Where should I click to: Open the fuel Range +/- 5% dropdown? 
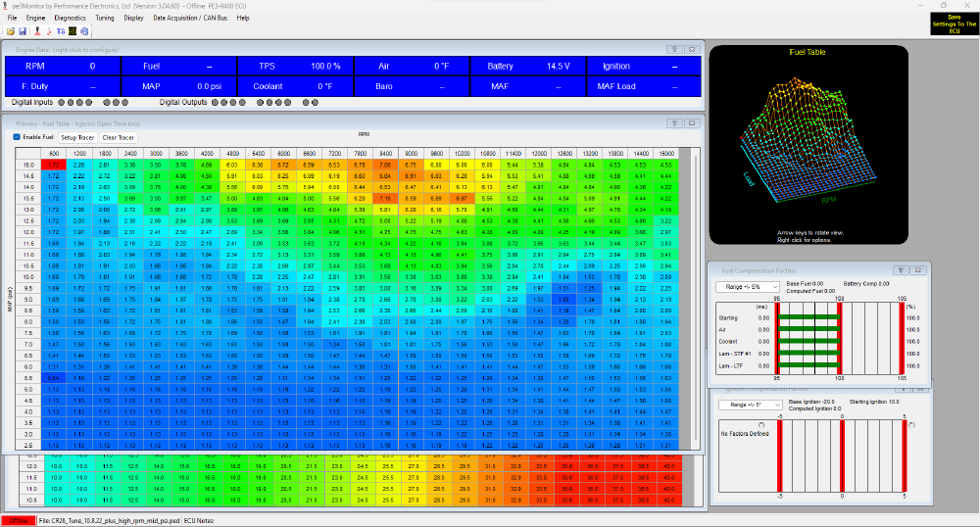(x=748, y=286)
